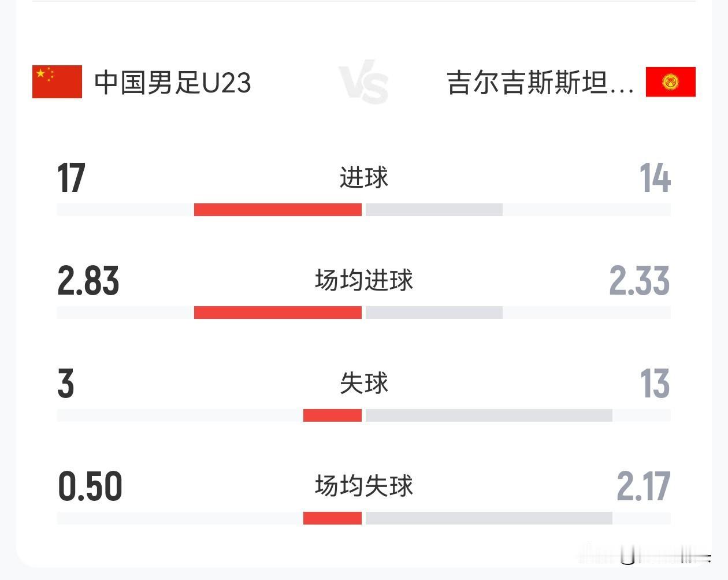The width and height of the screenshot is (728, 580).
Task: Click the Kyrgyzstan flag icon
Action: point(670,81)
